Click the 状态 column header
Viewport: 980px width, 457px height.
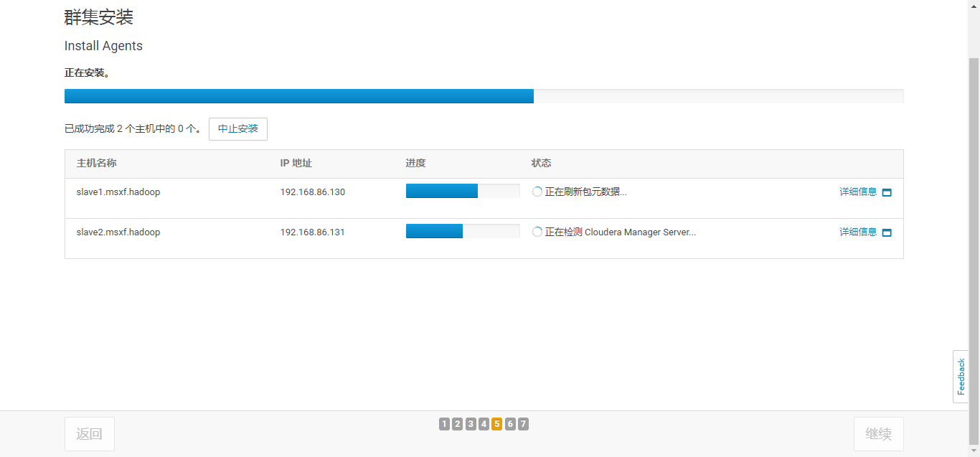pyautogui.click(x=542, y=164)
